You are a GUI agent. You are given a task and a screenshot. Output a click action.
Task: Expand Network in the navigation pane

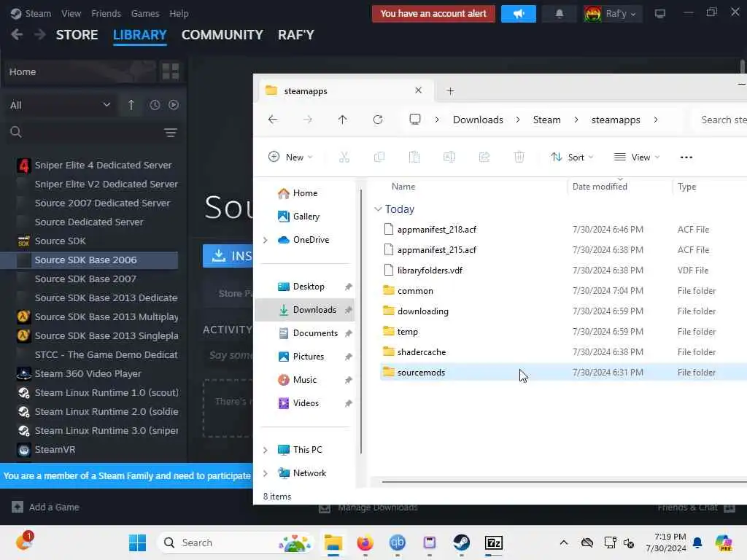coord(266,473)
